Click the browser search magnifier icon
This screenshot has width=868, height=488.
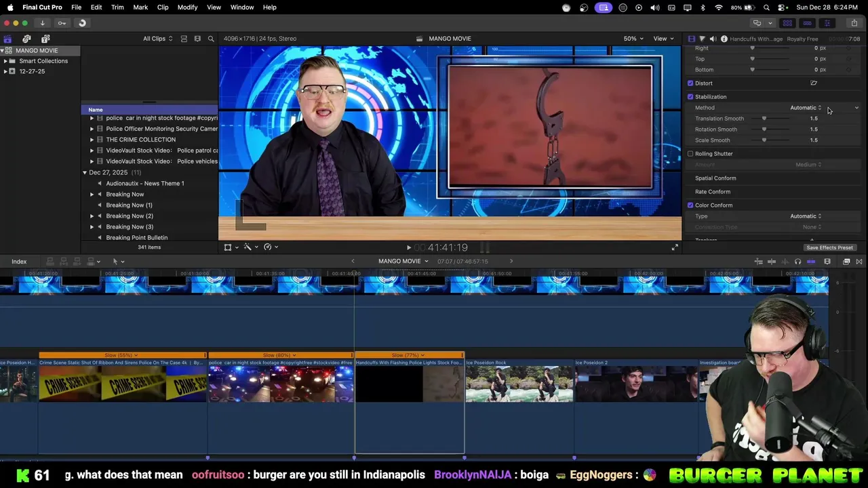211,39
